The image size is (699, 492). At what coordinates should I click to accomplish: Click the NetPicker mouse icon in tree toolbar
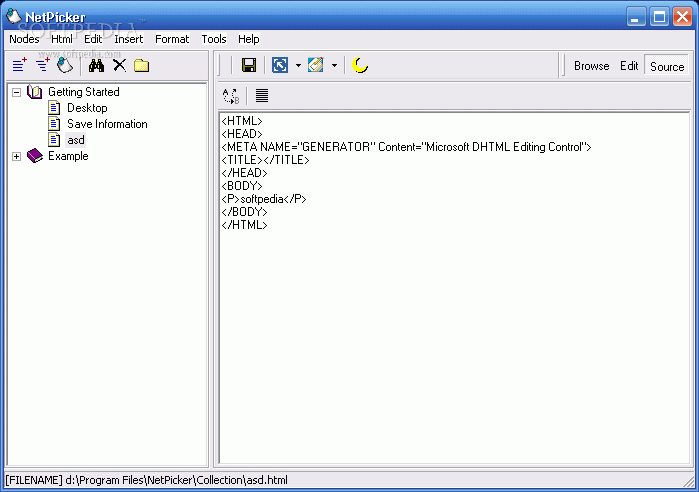tap(65, 65)
